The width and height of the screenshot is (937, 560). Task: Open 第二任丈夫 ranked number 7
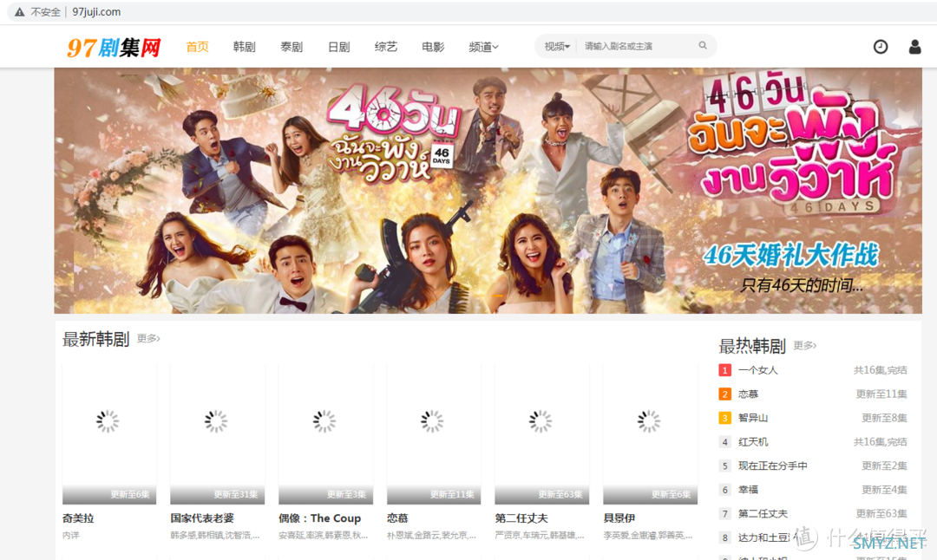(763, 513)
